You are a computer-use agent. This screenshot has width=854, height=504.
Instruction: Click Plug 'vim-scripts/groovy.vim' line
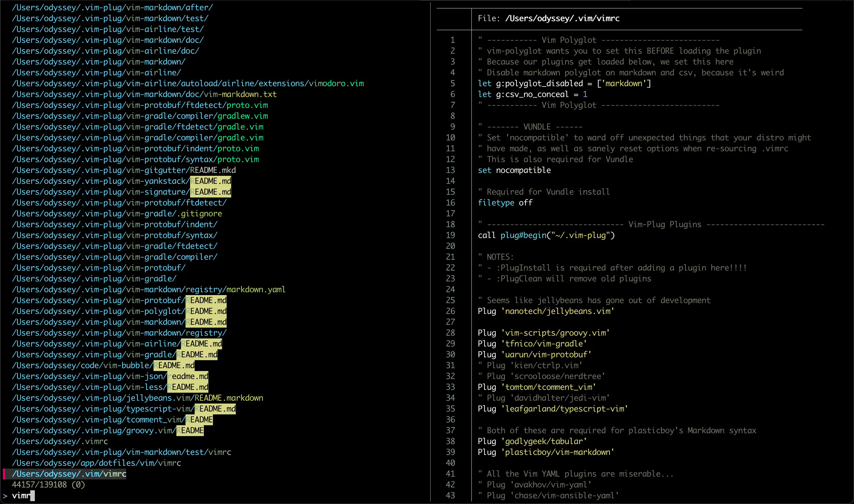[x=544, y=333]
